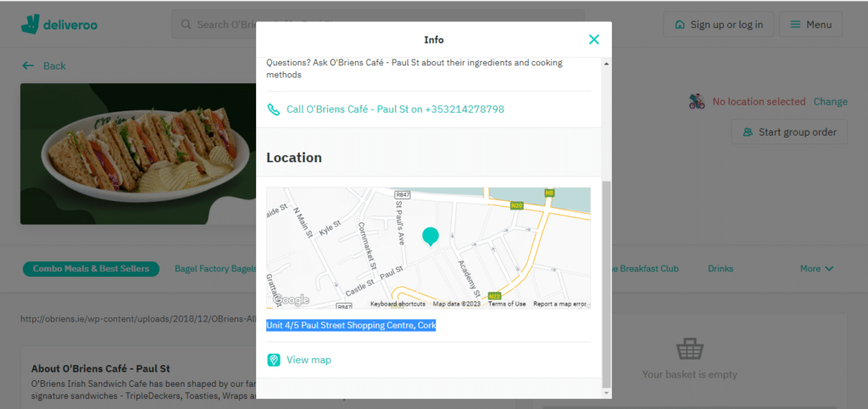The image size is (868, 409).
Task: Change the delivery location
Action: [831, 102]
